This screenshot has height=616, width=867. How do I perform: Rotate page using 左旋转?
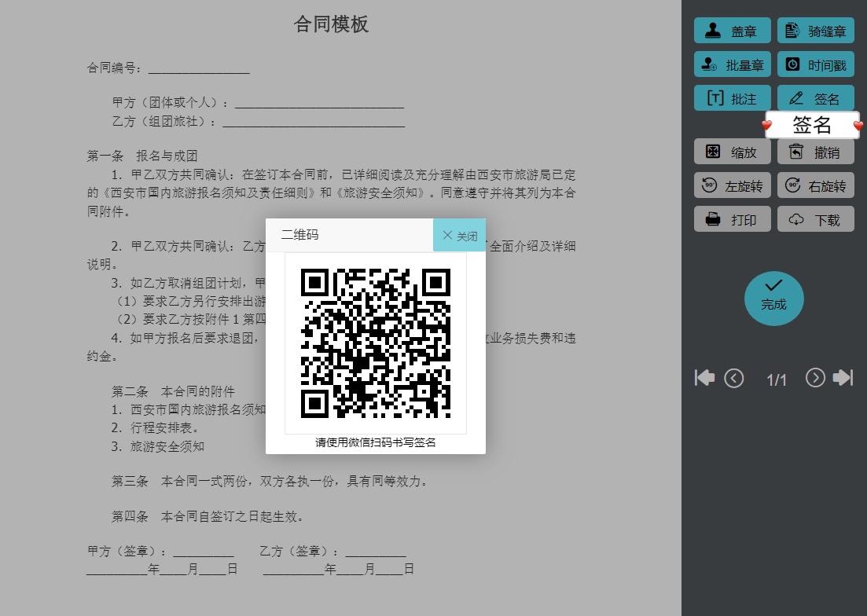732,185
